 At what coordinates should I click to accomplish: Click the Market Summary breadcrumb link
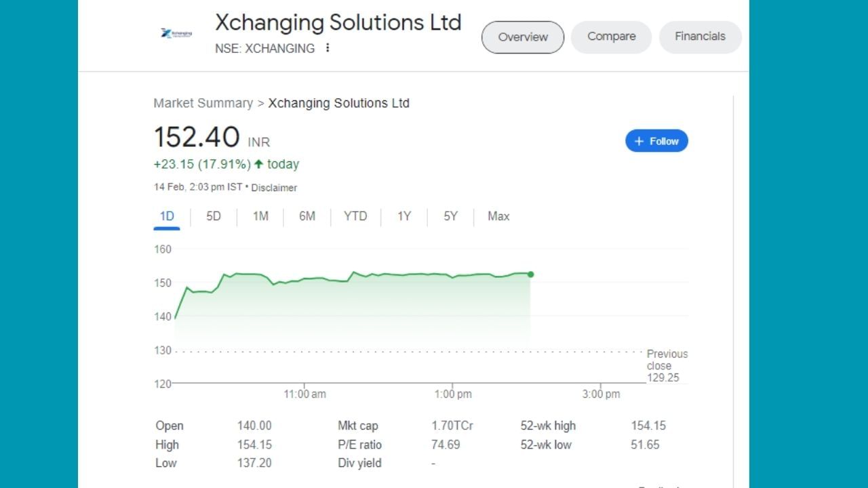pyautogui.click(x=203, y=103)
